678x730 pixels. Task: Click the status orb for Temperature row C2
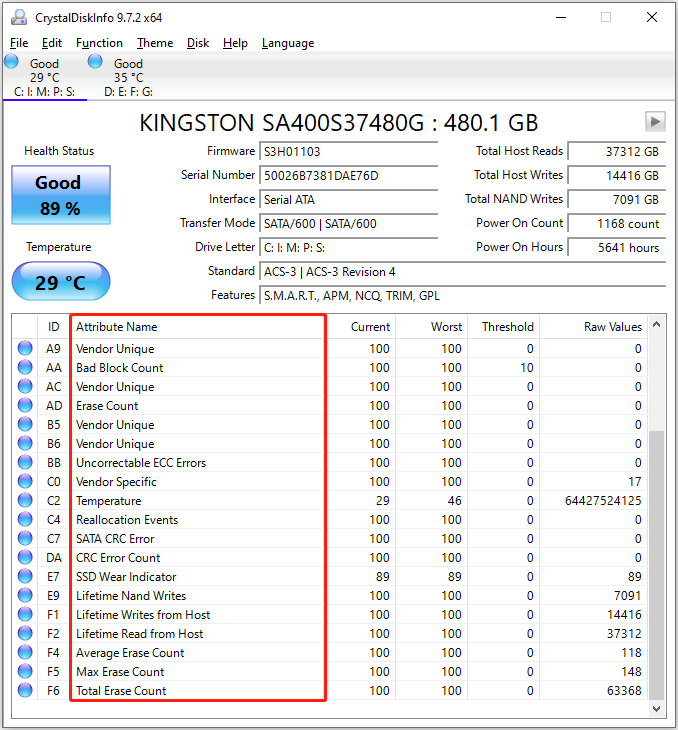point(25,500)
